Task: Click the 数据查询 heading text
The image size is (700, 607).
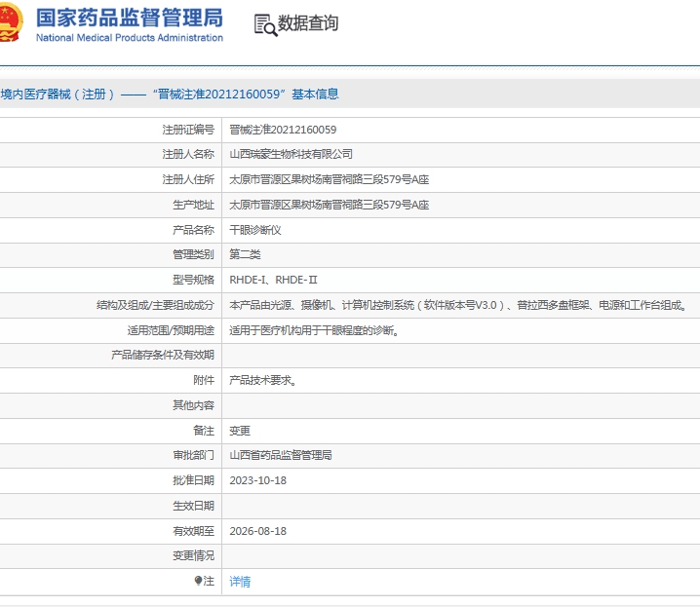Action: pos(308,23)
